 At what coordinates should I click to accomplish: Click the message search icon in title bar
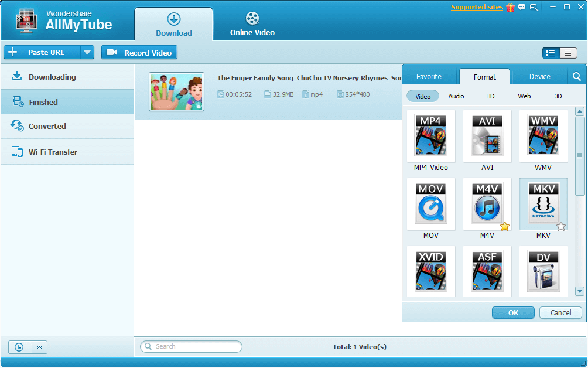click(x=534, y=7)
